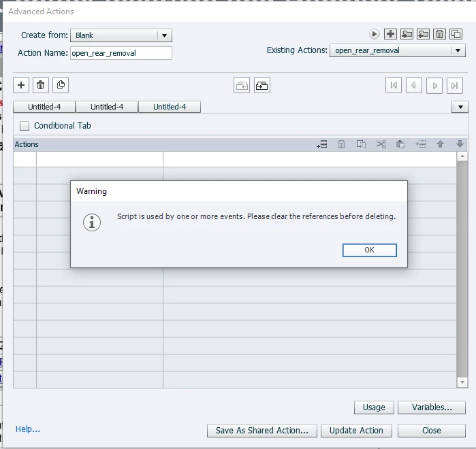
Task: Click the Insert row icon in Actions bar
Action: point(420,144)
